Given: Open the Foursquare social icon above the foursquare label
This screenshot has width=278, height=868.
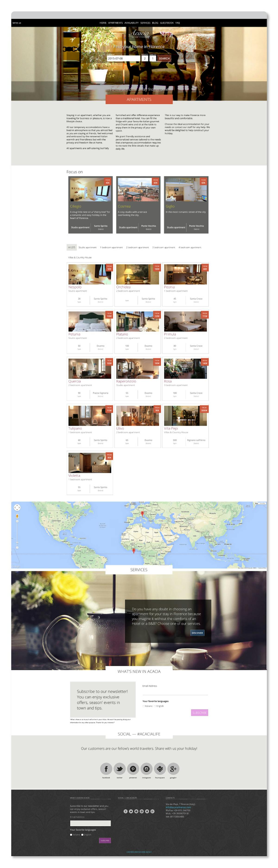Looking at the screenshot, I should (160, 769).
